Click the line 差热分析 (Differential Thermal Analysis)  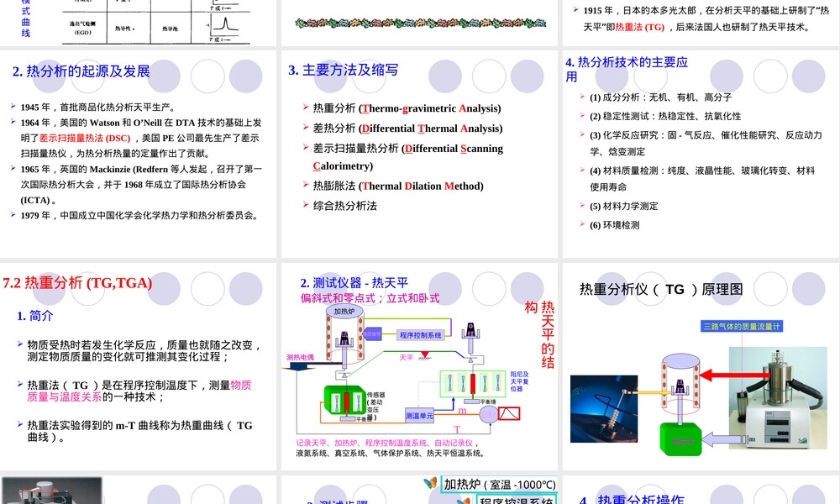coord(407,129)
